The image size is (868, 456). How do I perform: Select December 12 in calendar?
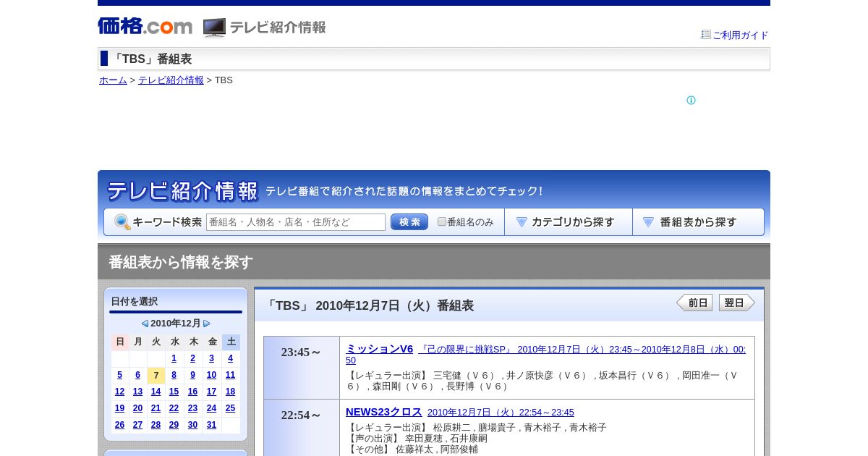(119, 392)
